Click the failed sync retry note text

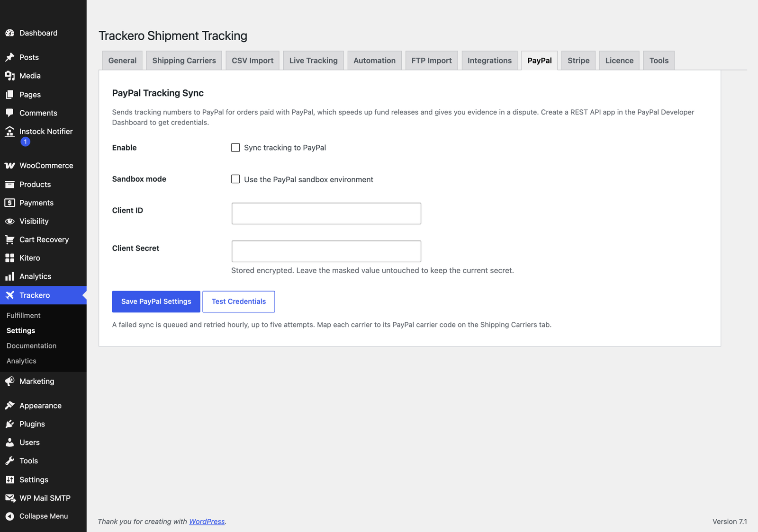[332, 325]
